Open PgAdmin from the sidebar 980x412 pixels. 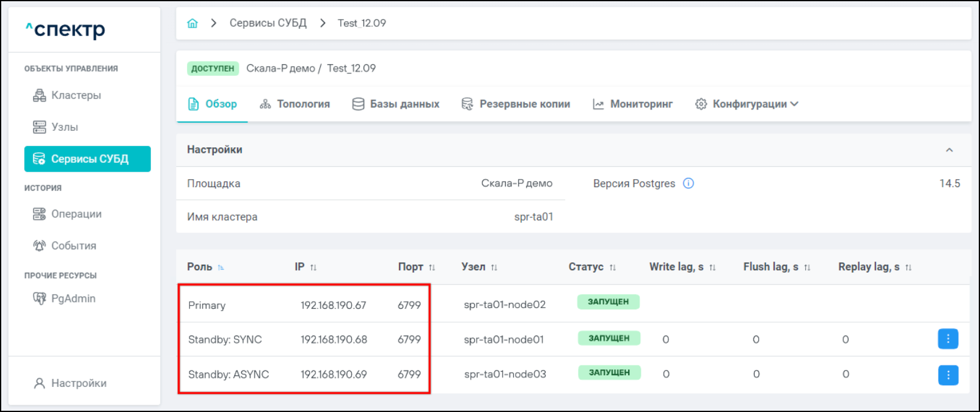(x=73, y=298)
